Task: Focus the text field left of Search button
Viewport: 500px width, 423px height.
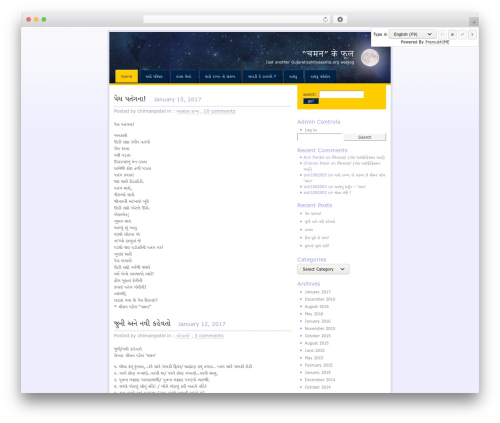Action: pyautogui.click(x=320, y=137)
